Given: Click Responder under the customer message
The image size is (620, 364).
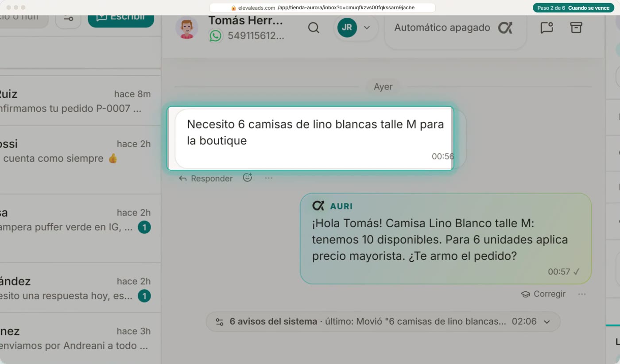Looking at the screenshot, I should [x=205, y=178].
